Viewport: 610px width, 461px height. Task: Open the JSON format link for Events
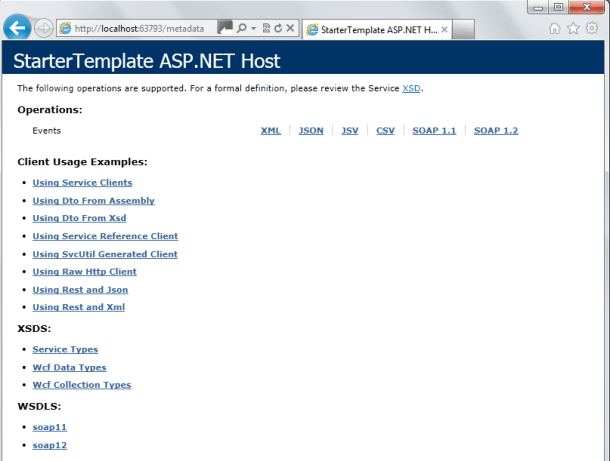coord(311,131)
